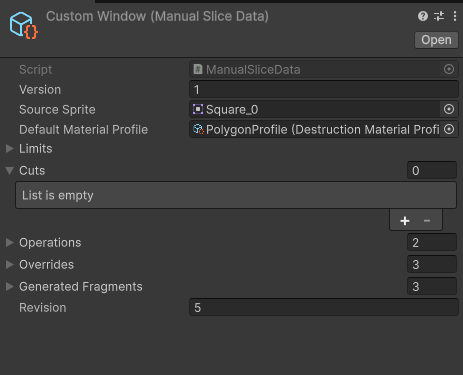Click the Version label

(40, 90)
